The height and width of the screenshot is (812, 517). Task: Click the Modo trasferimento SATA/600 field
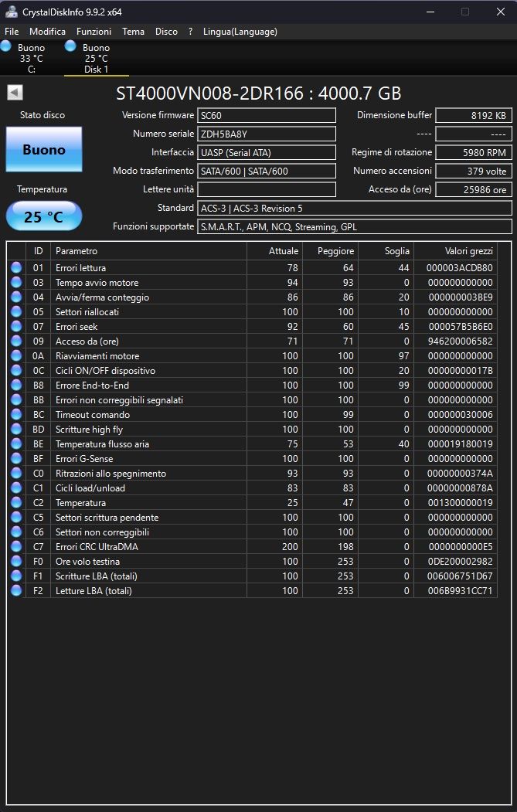(267, 171)
